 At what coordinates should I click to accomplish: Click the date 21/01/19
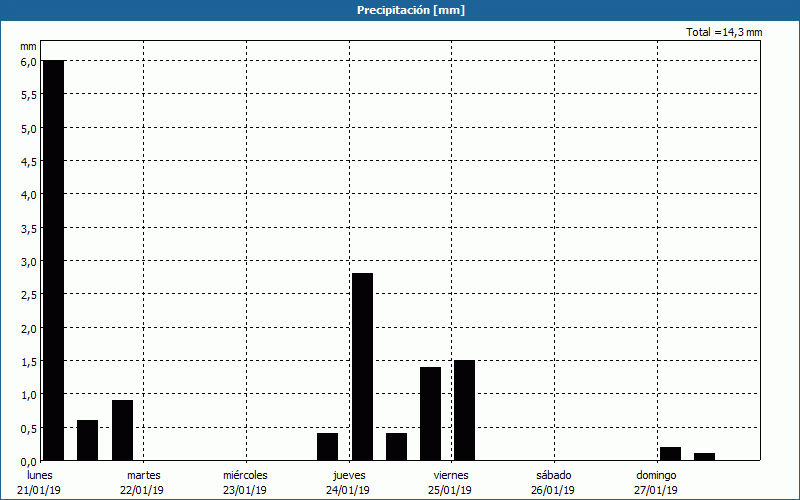tap(39, 490)
